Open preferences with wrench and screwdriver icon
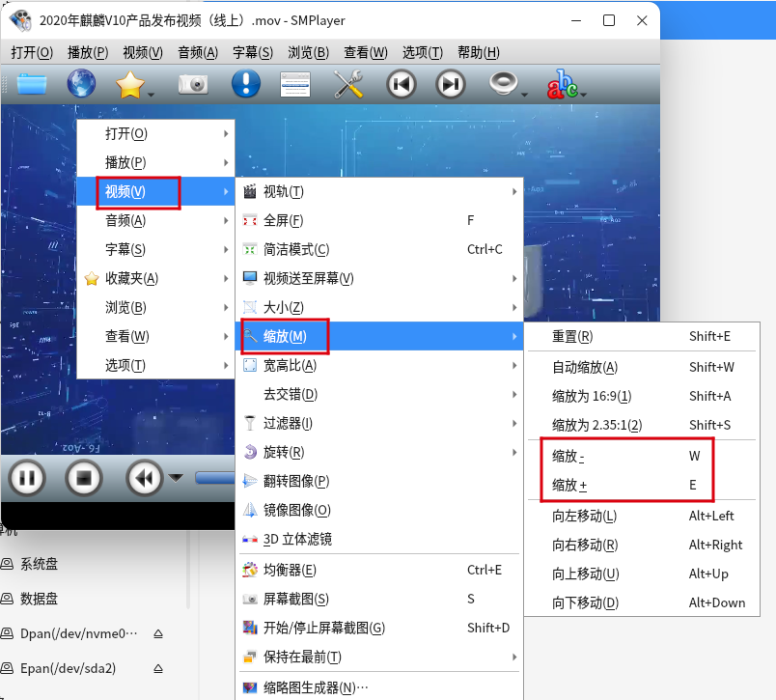Viewport: 776px width, 700px height. coord(347,85)
